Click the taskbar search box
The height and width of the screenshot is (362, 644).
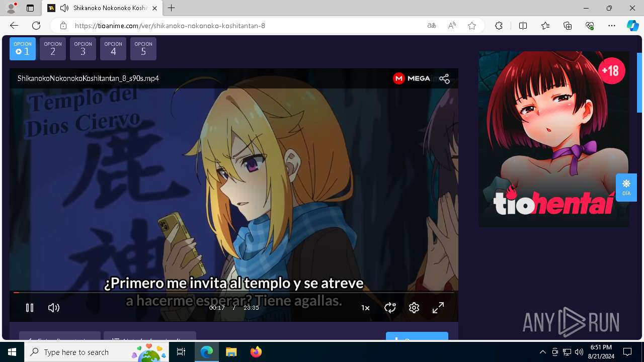click(x=97, y=352)
